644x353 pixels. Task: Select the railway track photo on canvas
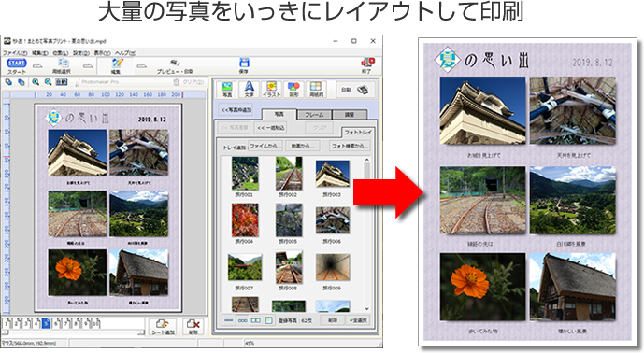[78, 214]
